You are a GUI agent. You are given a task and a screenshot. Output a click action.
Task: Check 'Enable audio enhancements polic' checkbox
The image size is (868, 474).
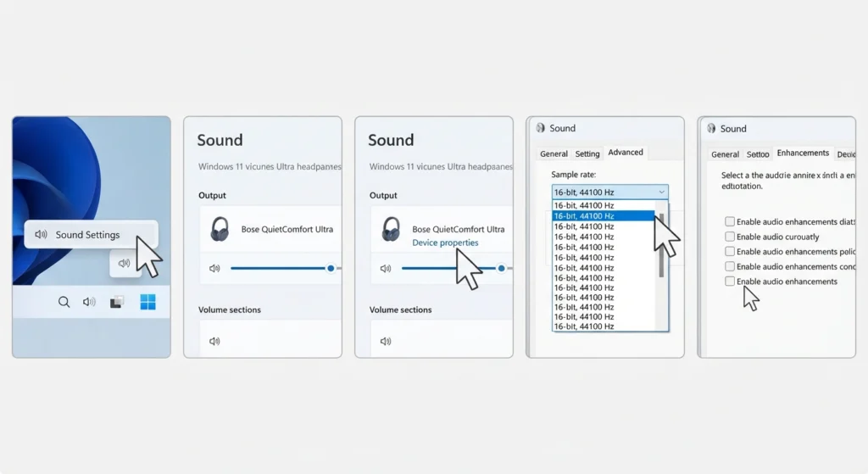[x=730, y=251]
